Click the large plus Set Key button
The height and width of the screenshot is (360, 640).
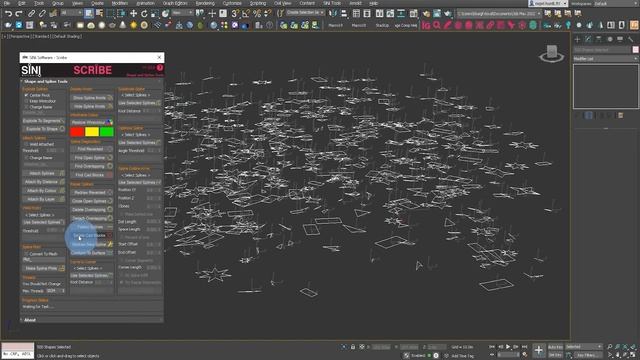tap(538, 350)
